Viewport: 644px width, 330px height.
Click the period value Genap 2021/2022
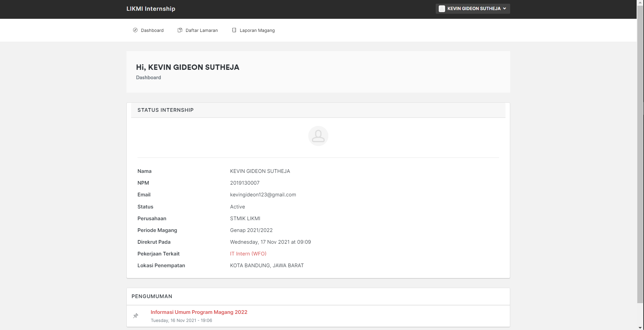coord(251,230)
